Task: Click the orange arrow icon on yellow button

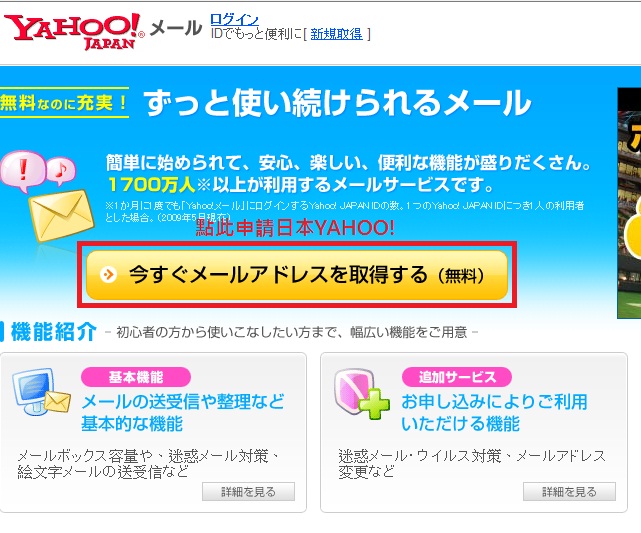Action: (108, 274)
